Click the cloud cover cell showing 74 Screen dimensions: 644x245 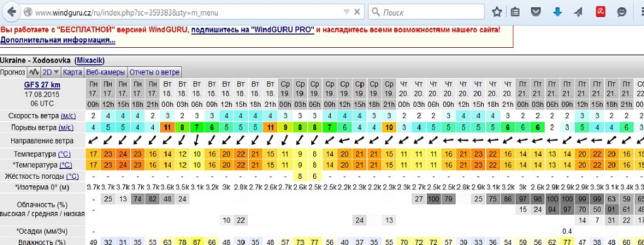[x=137, y=199]
